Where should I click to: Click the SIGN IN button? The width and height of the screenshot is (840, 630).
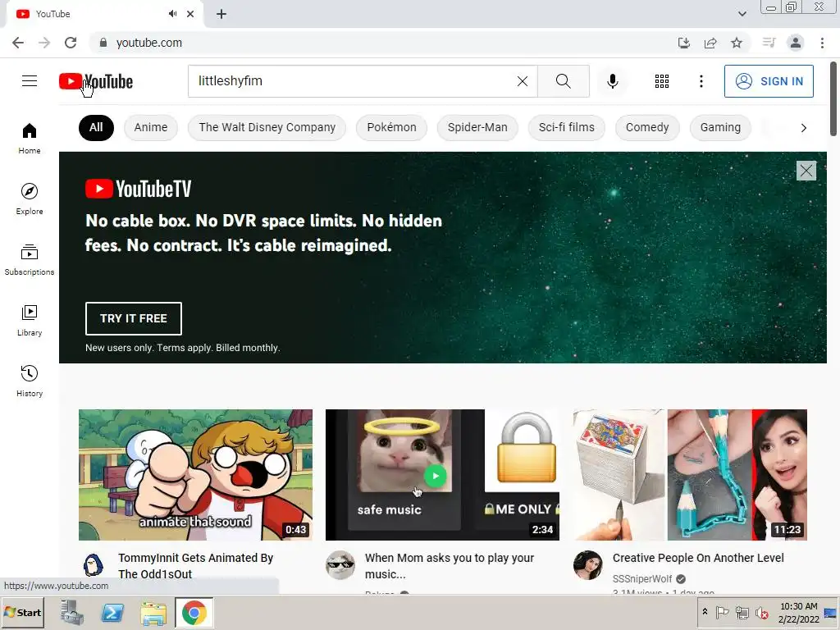(x=769, y=81)
